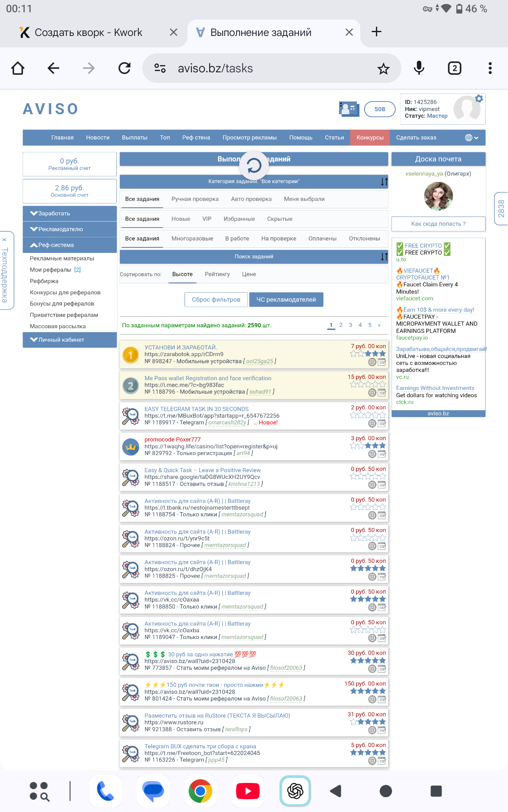508x812 pixels.
Task: Go to page 3 of task results
Action: (350, 325)
